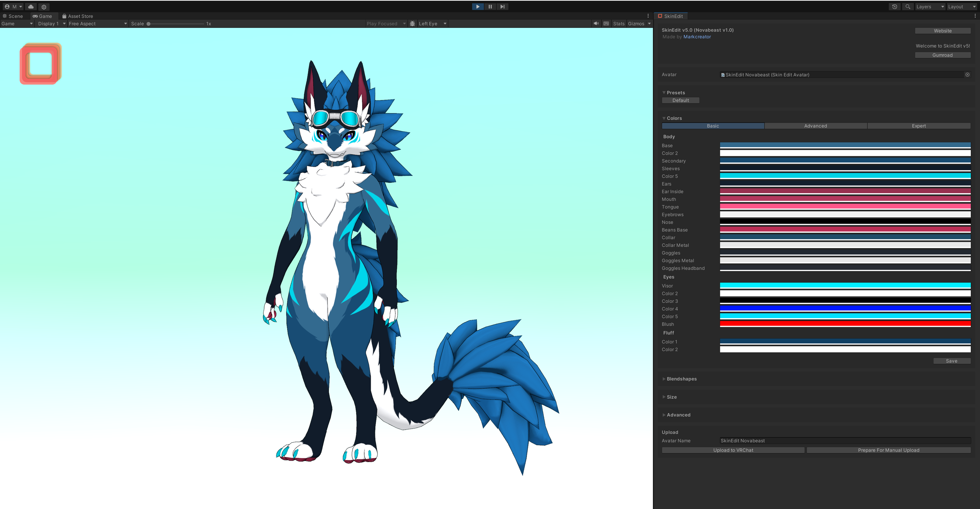
Task: Toggle Mute Audio in Game view
Action: click(x=596, y=24)
